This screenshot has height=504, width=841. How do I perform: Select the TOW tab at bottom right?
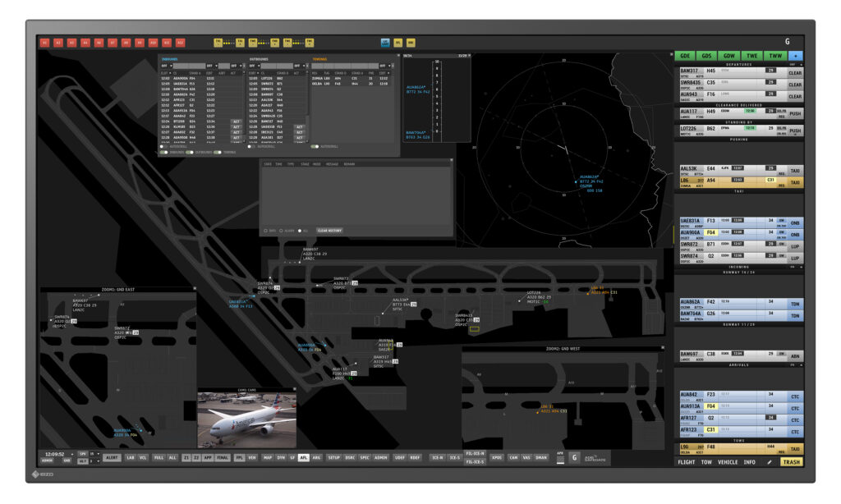point(706,462)
